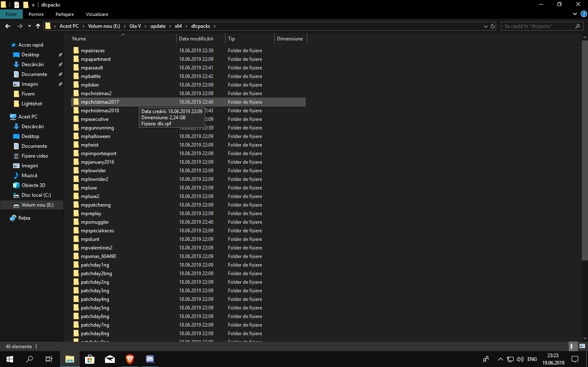Go back to the previous folder
The image size is (588, 367).
(8, 26)
